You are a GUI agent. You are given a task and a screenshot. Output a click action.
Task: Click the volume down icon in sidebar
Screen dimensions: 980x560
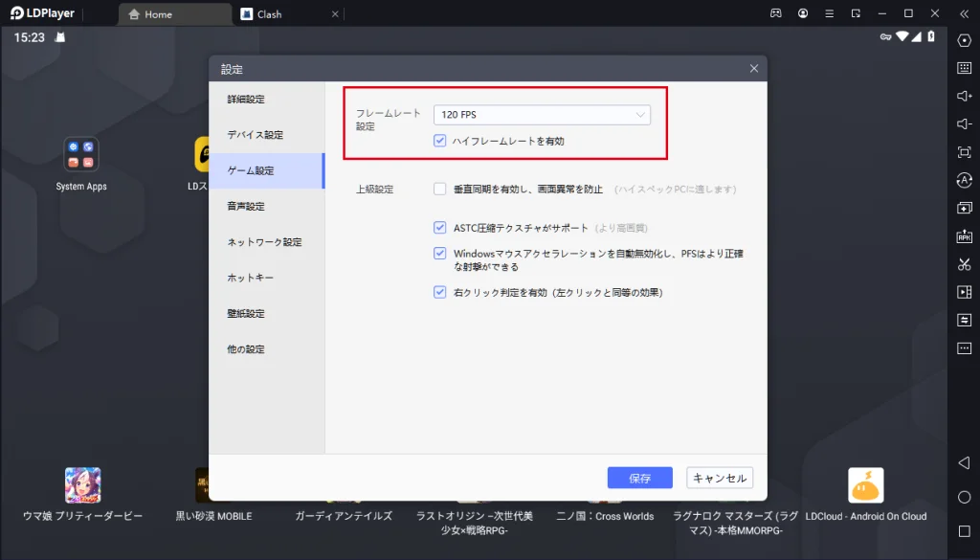click(x=965, y=123)
